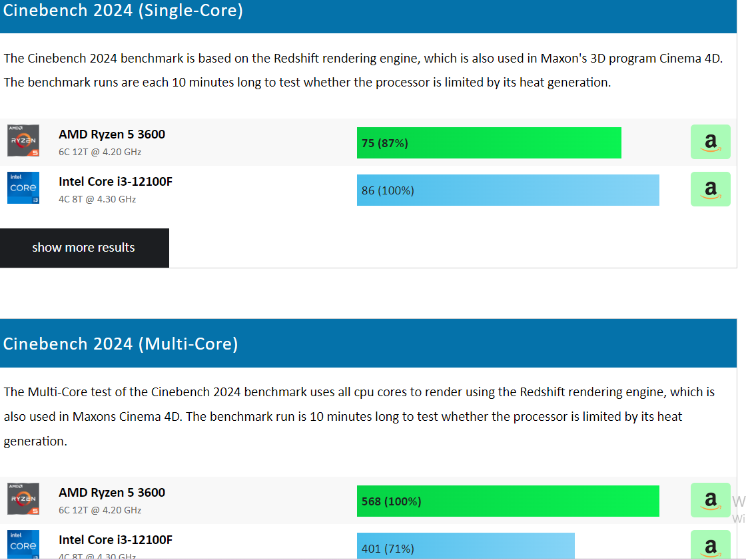
Task: Click the green 75 (87%) score bar
Action: (x=489, y=142)
